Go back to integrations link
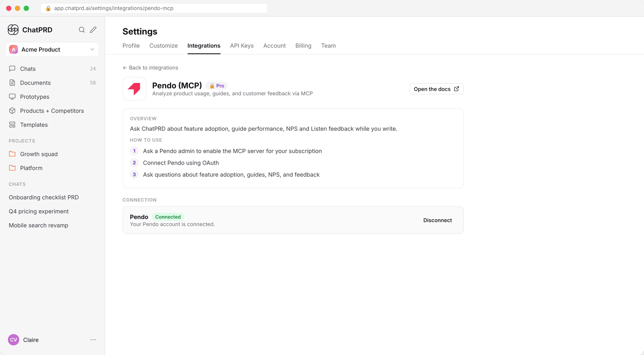 point(150,68)
